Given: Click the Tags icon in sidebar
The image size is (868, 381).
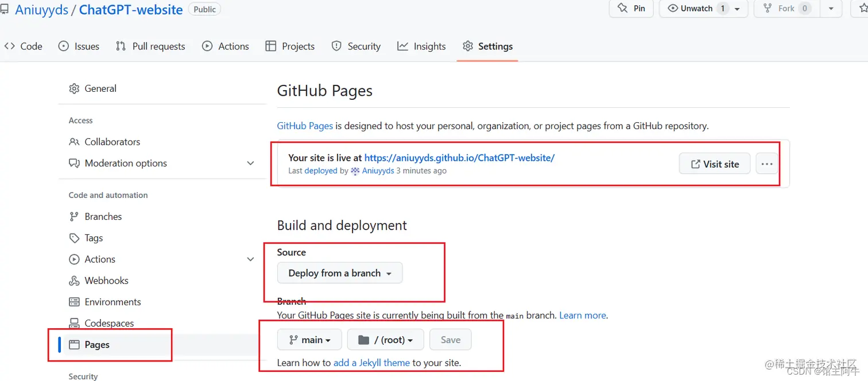Looking at the screenshot, I should tap(74, 238).
